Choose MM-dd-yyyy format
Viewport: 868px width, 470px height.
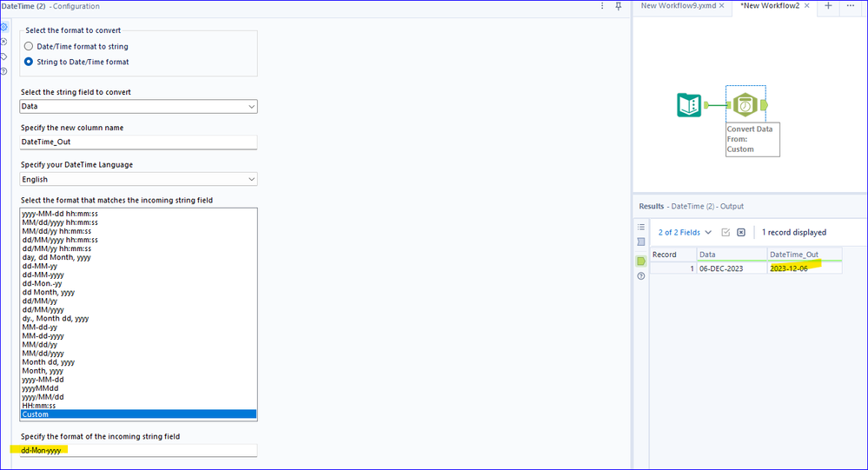tap(138, 336)
